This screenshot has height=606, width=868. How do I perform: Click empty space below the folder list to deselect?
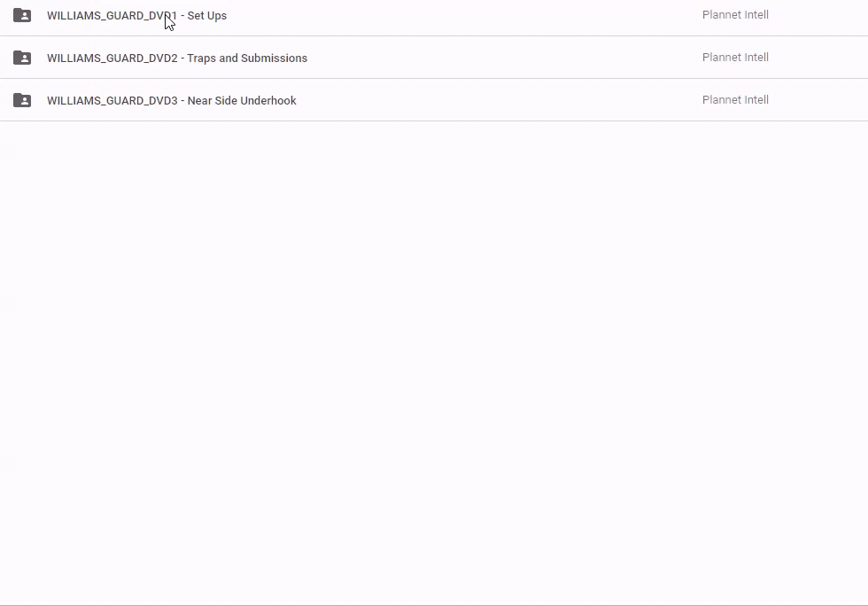(434, 354)
